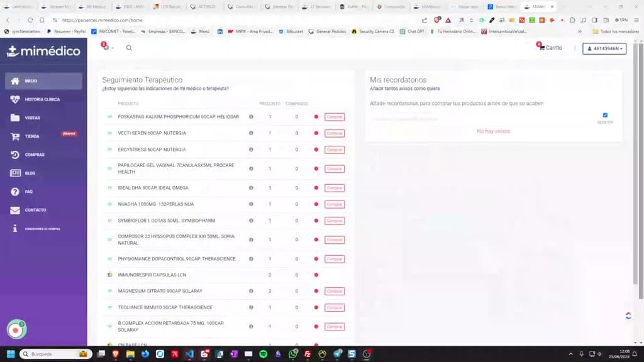This screenshot has height=362, width=644.
Task: Go back with browser back arrow
Action: tap(8, 20)
